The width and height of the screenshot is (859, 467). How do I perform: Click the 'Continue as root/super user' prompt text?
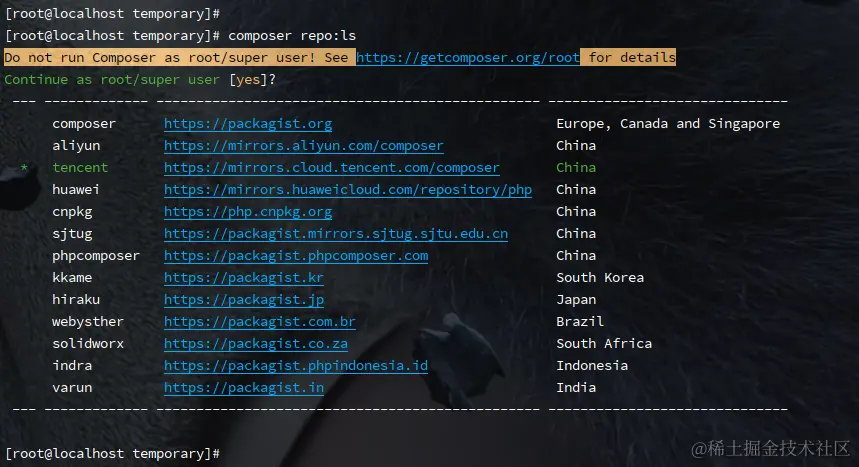[112, 79]
